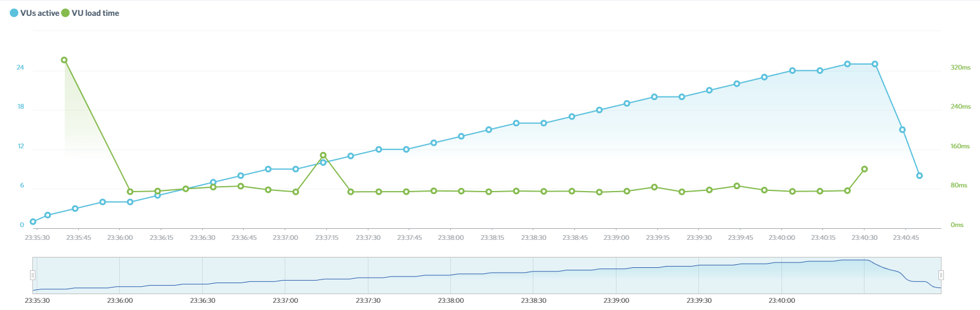This screenshot has width=980, height=310.
Task: Click the blue VUs point at 23:38:00
Action: click(x=461, y=136)
